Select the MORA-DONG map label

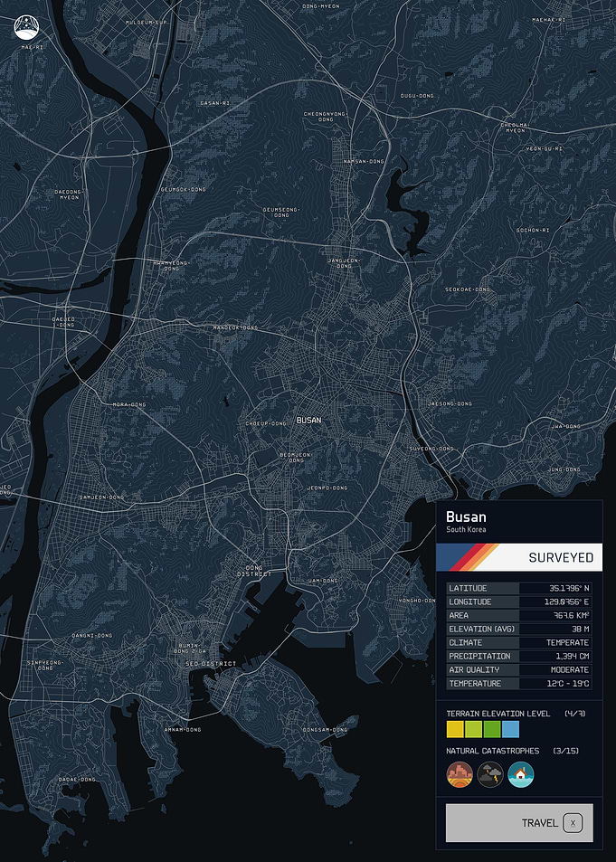point(129,404)
